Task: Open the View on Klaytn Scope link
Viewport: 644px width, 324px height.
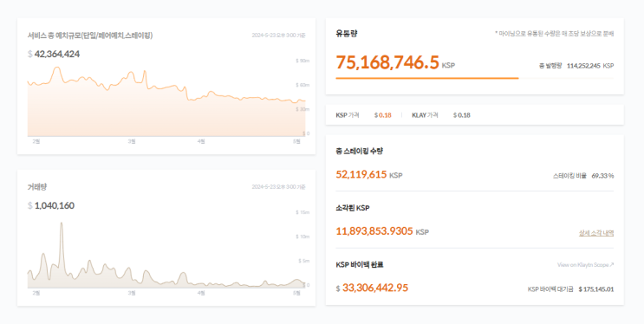Action: 585,265
